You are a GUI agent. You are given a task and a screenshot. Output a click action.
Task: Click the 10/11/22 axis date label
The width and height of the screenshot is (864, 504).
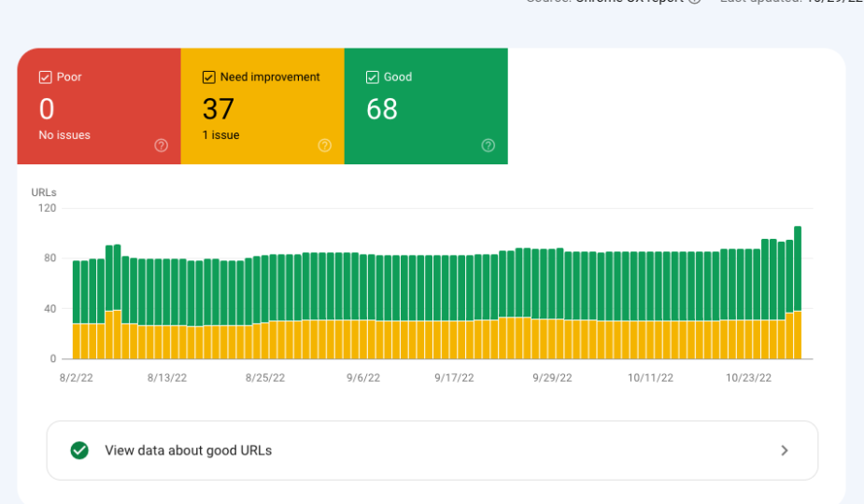[650, 378]
